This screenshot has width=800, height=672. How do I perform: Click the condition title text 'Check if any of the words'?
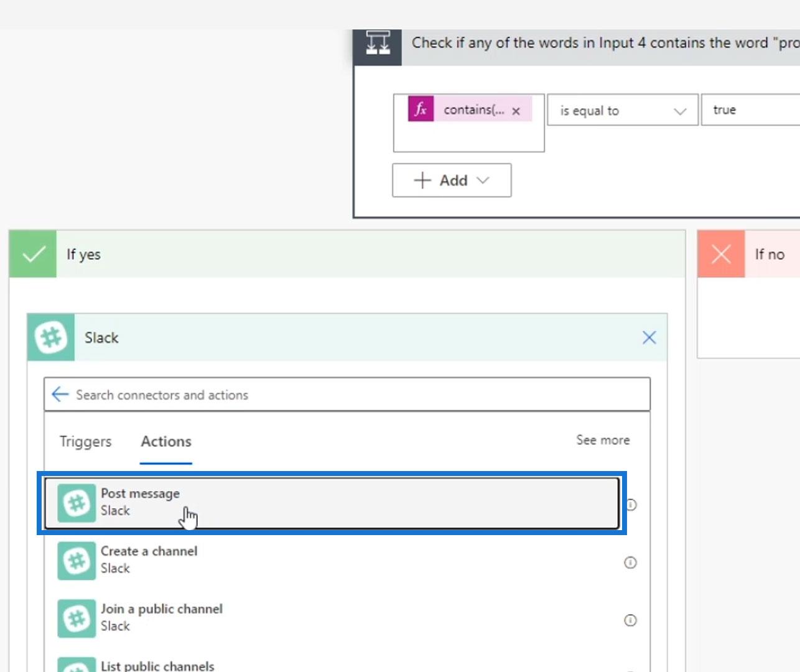[x=605, y=43]
